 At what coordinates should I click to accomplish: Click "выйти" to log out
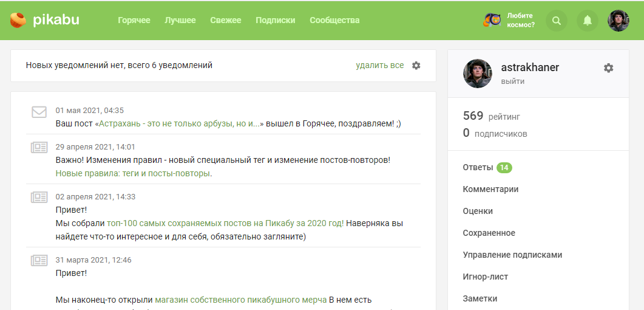pos(512,81)
